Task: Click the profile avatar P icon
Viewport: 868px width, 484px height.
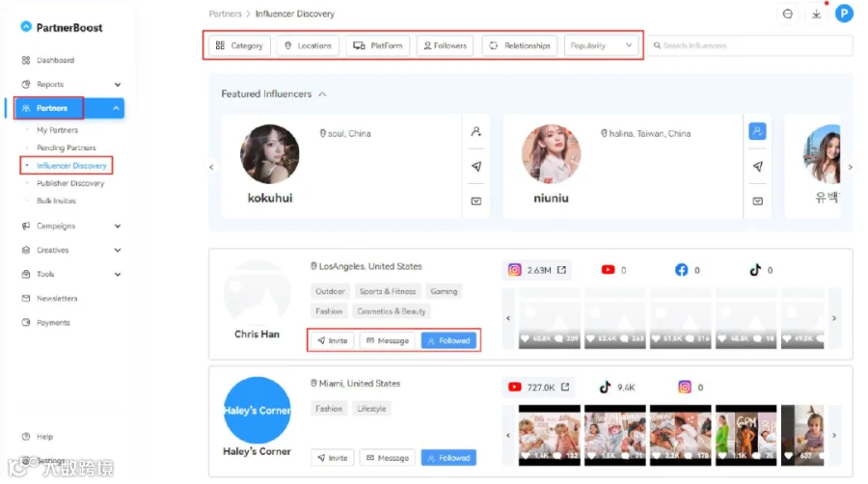Action: point(844,13)
